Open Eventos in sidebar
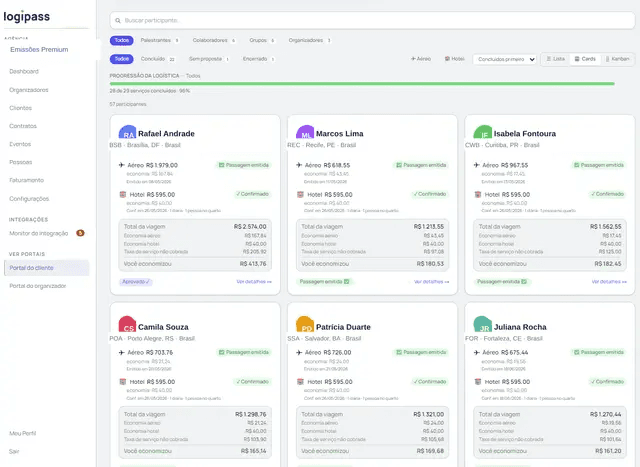Image resolution: width=640 pixels, height=467 pixels. click(x=20, y=144)
